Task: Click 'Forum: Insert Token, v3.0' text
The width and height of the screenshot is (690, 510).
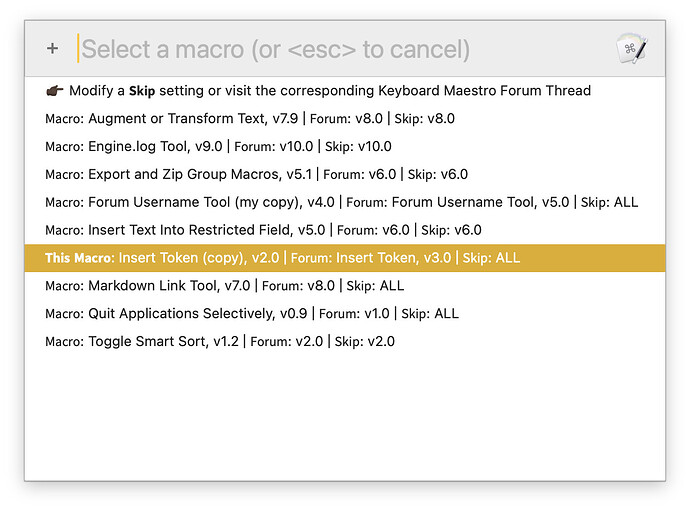Action: tap(370, 258)
